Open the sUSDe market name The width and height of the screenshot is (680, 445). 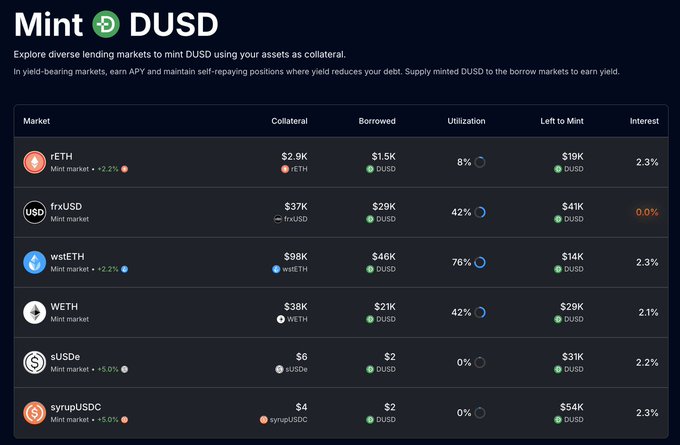[65, 357]
